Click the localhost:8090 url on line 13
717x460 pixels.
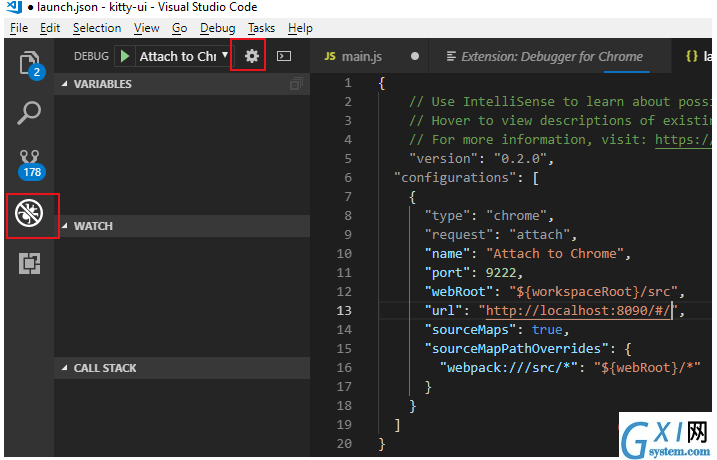[578, 311]
